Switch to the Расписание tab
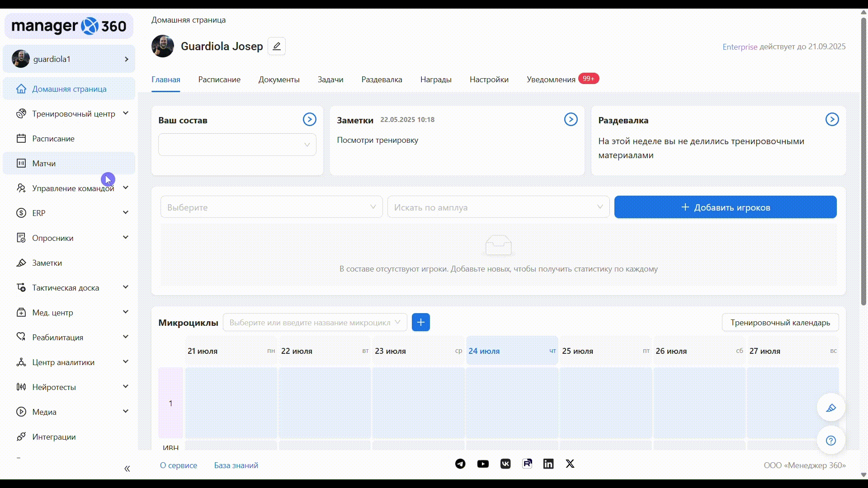Image resolution: width=868 pixels, height=488 pixels. [x=219, y=80]
